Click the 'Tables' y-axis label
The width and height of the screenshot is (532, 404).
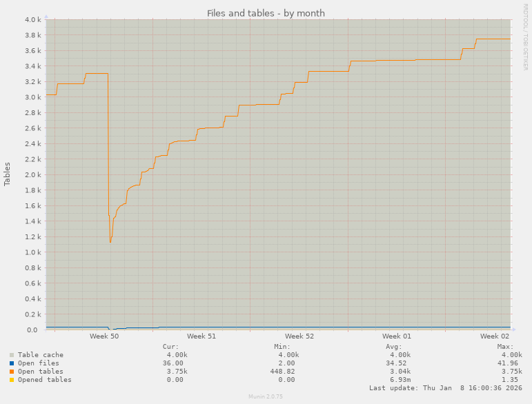click(x=8, y=174)
